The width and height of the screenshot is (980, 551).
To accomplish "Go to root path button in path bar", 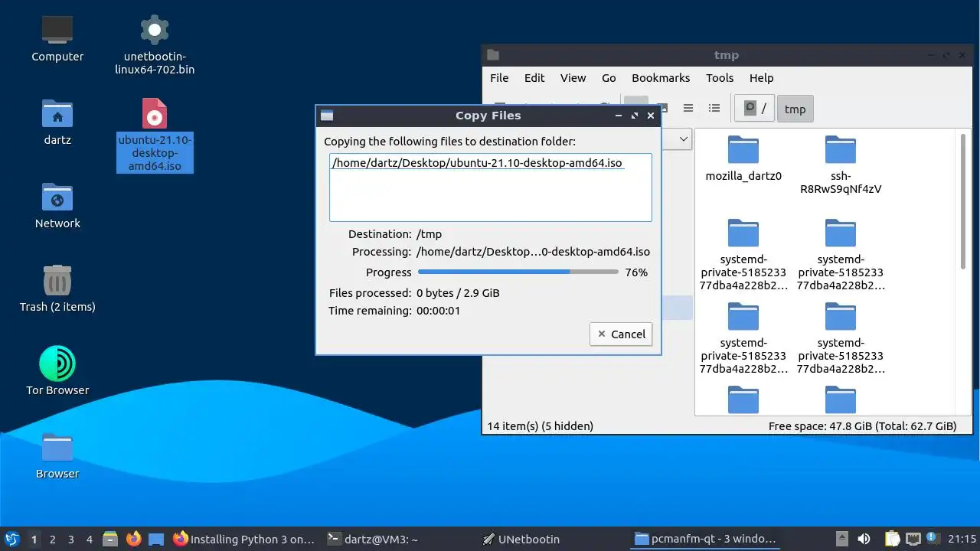I will [x=754, y=109].
